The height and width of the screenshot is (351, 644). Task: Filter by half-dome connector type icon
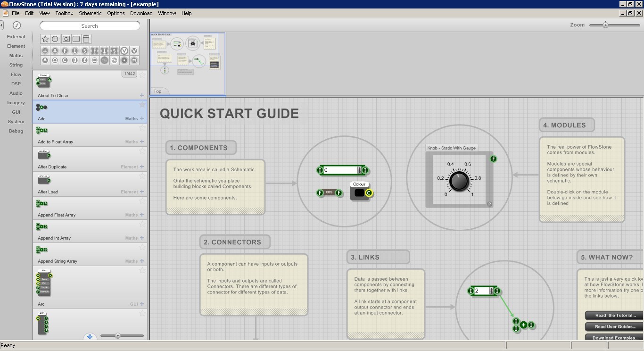[x=55, y=60]
